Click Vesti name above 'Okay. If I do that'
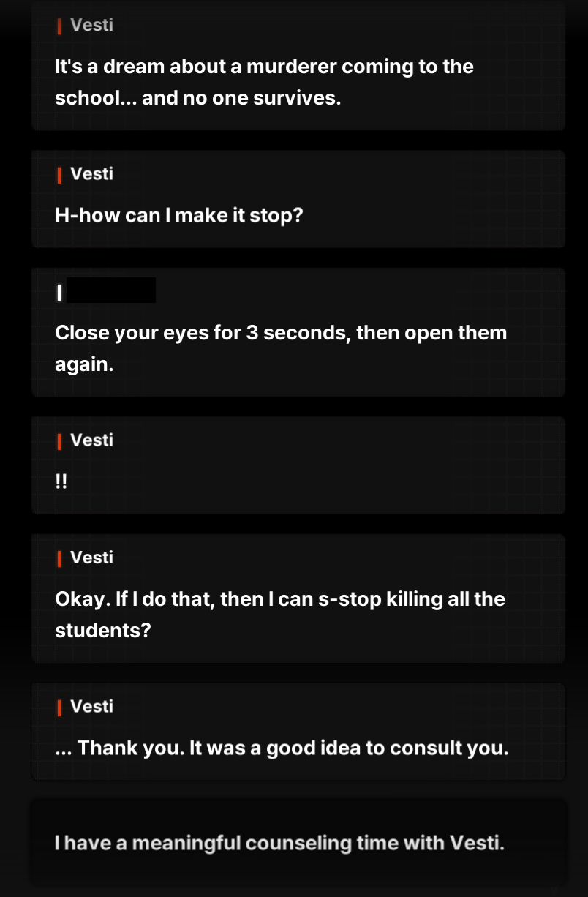Screen dimensions: 588x897 [91, 558]
